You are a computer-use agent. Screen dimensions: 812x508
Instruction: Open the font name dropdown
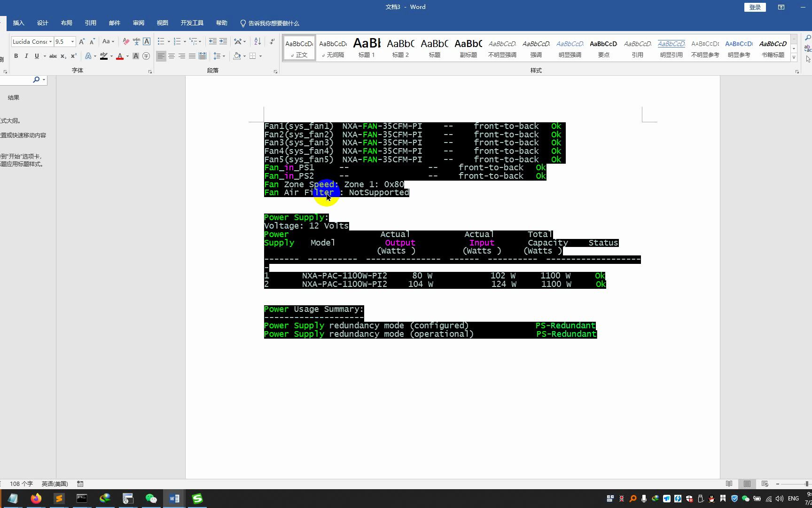50,41
